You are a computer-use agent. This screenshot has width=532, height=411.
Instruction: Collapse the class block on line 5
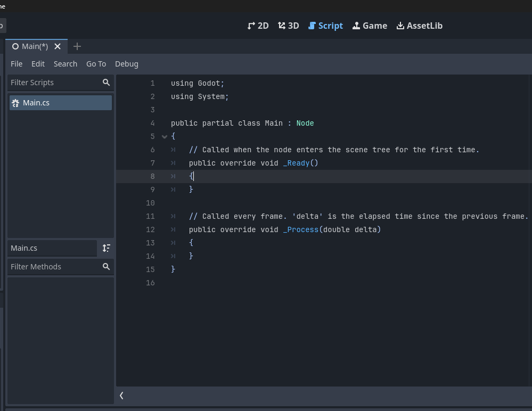click(165, 137)
